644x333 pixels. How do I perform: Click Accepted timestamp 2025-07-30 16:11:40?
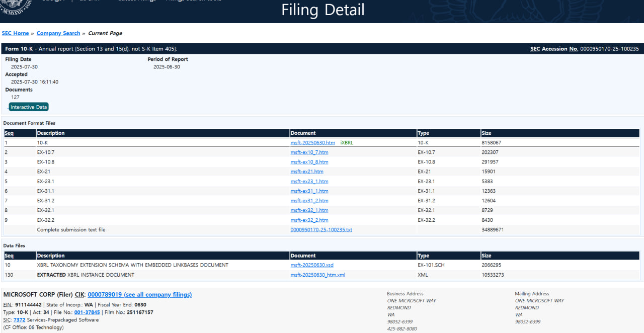click(35, 82)
